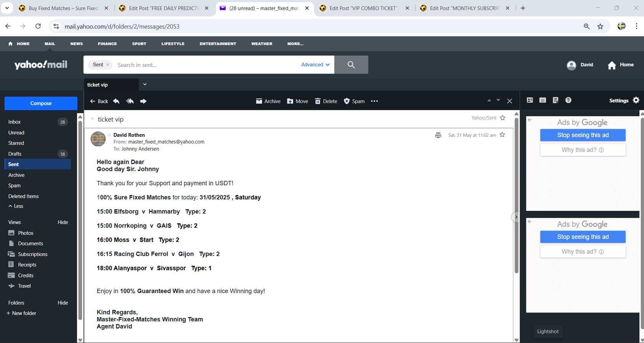Close the open message view
This screenshot has height=343, width=644.
510,101
